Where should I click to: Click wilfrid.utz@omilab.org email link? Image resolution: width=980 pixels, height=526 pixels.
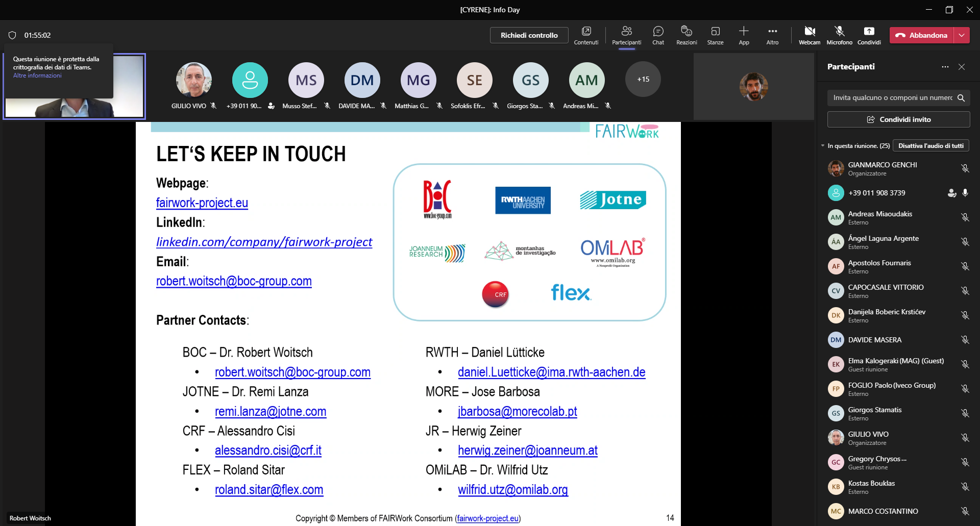pos(512,490)
